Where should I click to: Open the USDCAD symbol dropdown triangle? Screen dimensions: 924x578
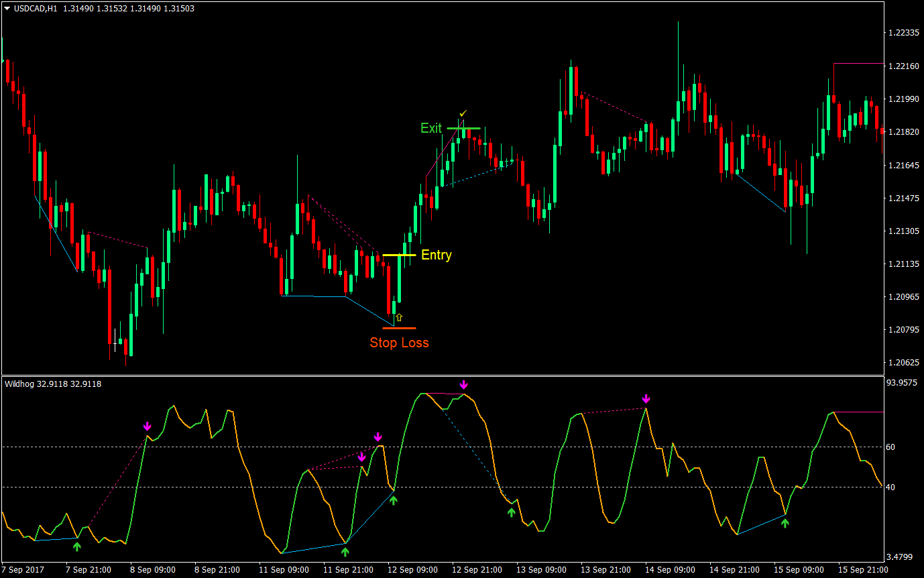click(x=7, y=9)
